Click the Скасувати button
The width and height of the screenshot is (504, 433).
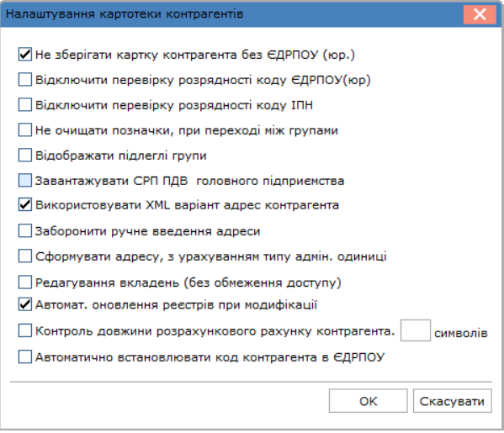452,401
